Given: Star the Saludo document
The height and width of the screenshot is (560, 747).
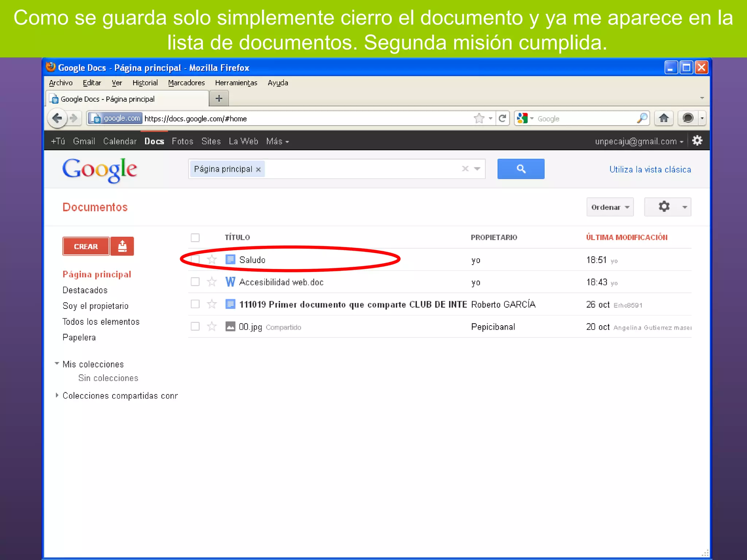Looking at the screenshot, I should [x=212, y=260].
